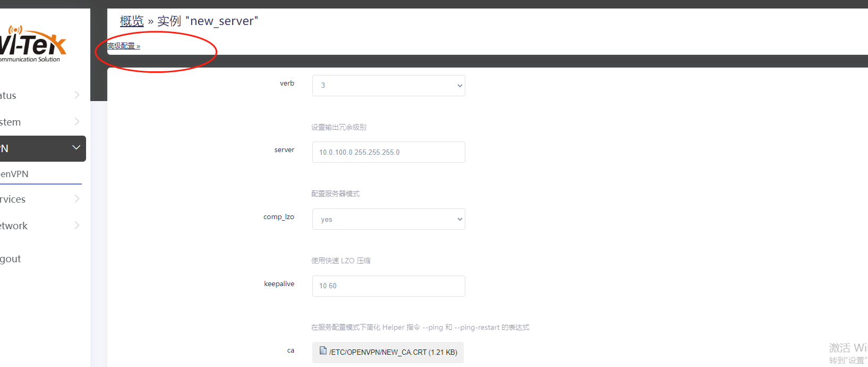Collapse the VPN section chevron
The width and height of the screenshot is (868, 367).
tap(76, 148)
